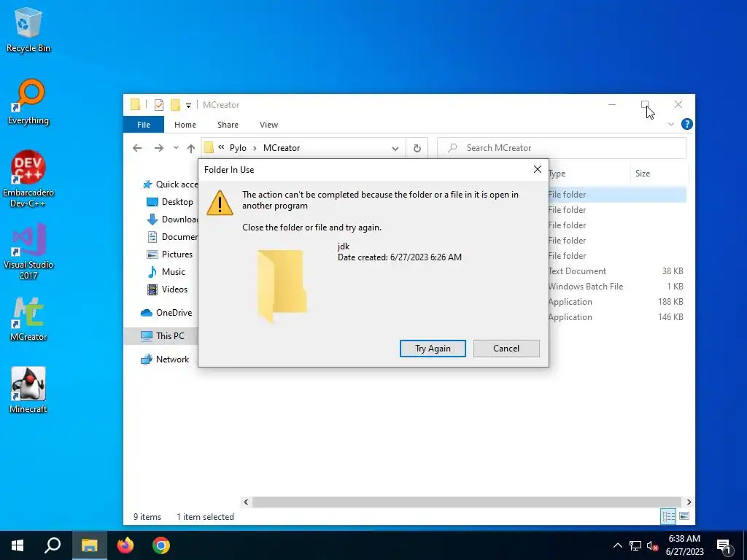Click the Windows Start button
Viewport: 747px width, 560px height.
click(x=18, y=545)
